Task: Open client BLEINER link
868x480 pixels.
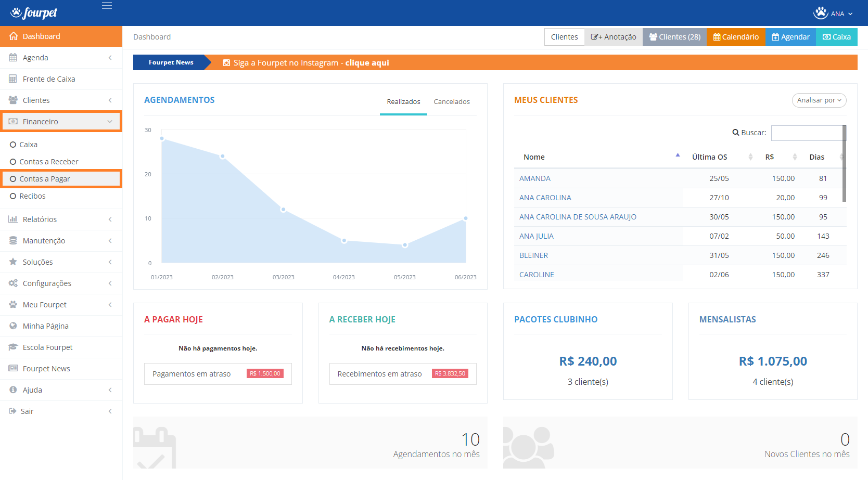Action: point(533,255)
